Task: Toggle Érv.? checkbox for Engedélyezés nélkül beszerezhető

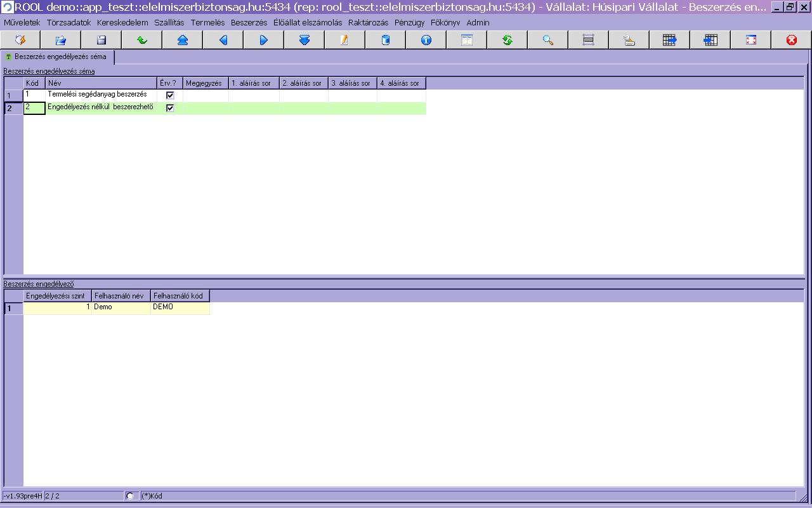Action: pos(170,108)
